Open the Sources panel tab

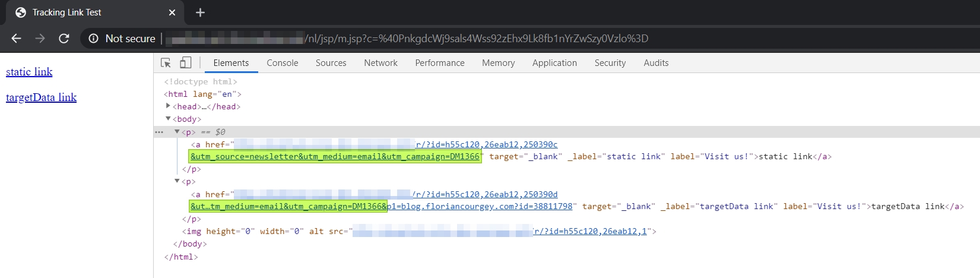point(331,63)
